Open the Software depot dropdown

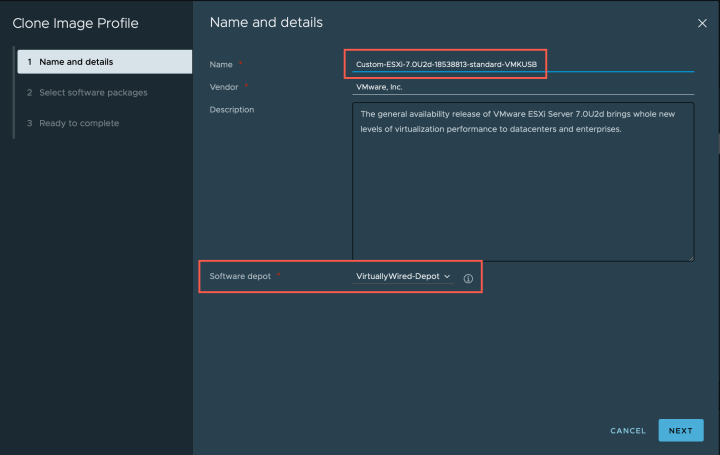(403, 276)
